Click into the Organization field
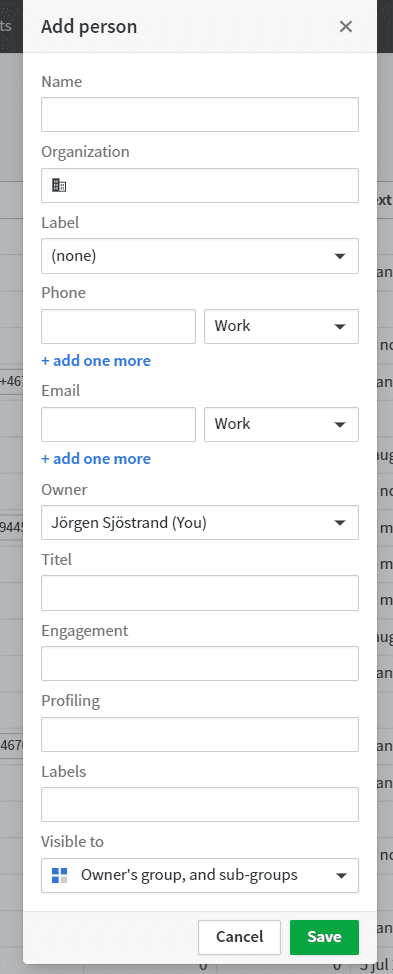The image size is (393, 974). tap(200, 185)
